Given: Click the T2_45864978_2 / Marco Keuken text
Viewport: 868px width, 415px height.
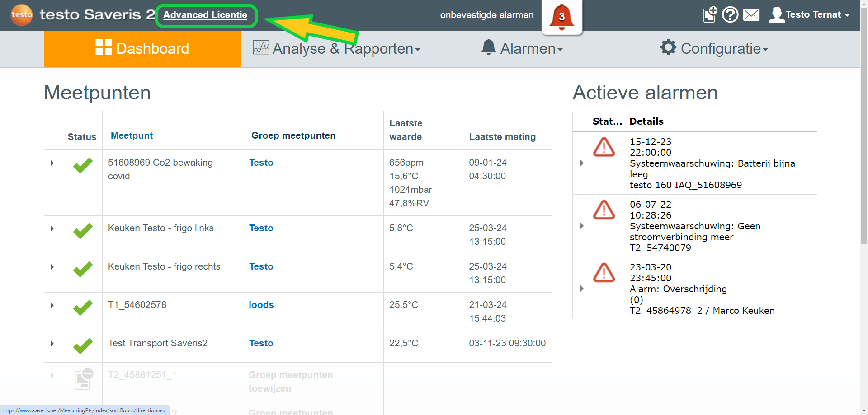Looking at the screenshot, I should (702, 311).
